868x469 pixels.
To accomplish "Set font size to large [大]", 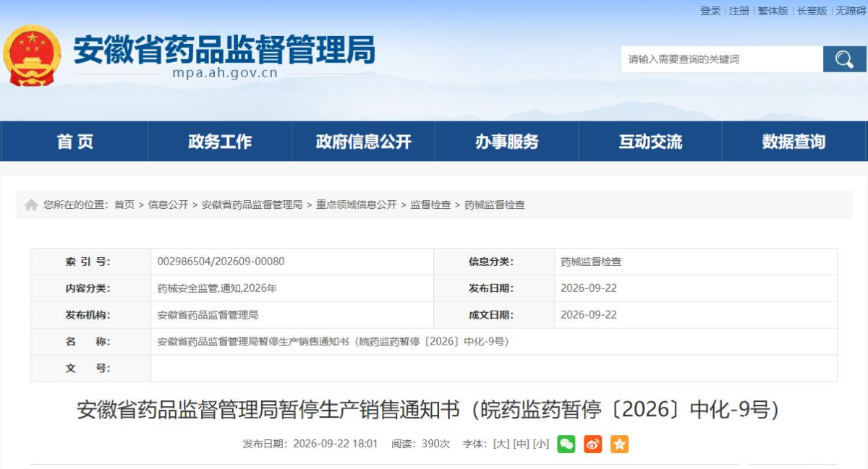I will [x=501, y=444].
